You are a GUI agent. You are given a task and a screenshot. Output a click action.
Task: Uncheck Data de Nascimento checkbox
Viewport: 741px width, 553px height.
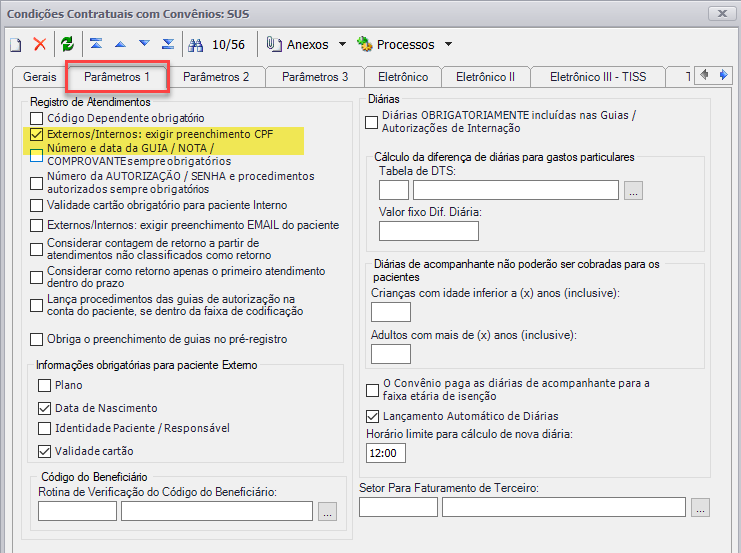(44, 408)
